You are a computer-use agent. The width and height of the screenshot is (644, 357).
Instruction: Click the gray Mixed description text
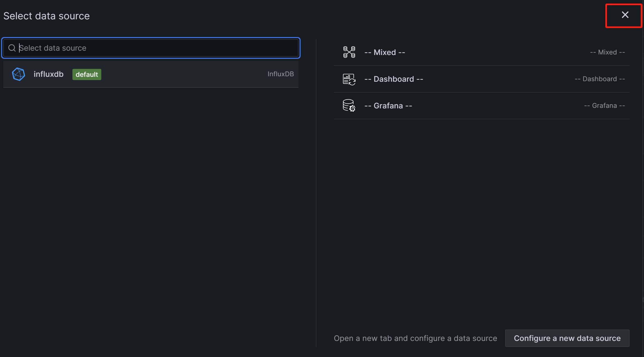607,52
